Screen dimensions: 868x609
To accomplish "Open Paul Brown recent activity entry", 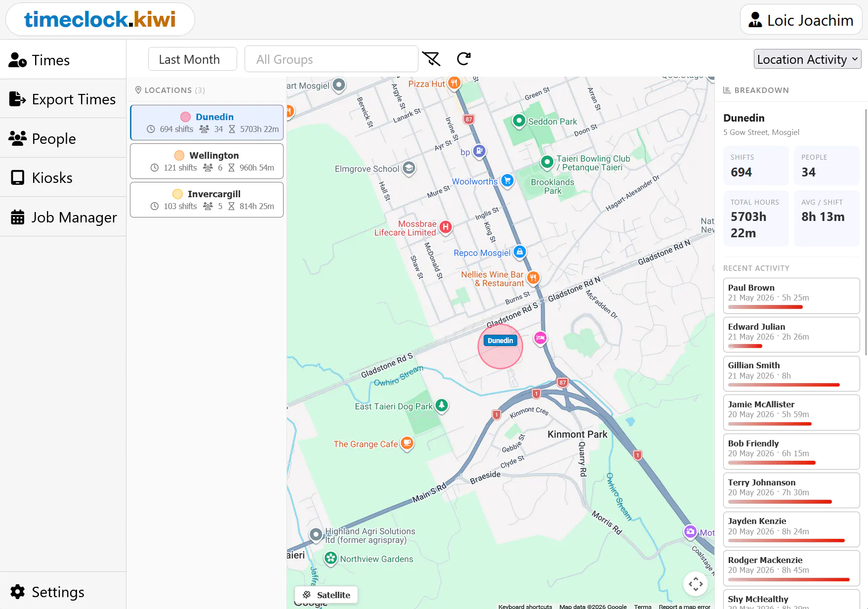I will click(x=791, y=296).
